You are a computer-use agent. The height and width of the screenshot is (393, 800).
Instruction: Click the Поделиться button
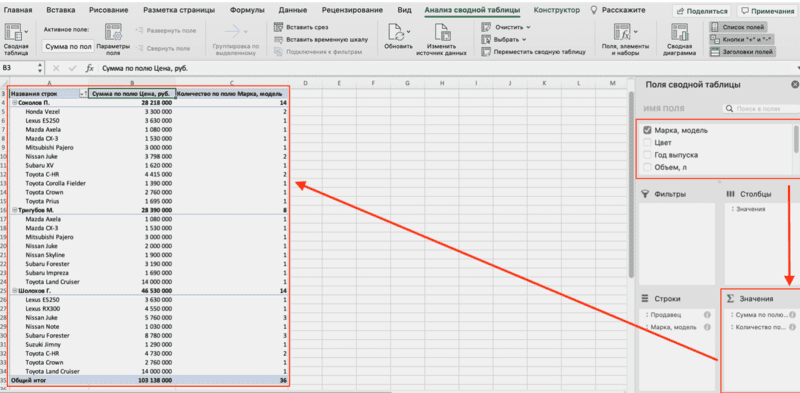coord(701,11)
